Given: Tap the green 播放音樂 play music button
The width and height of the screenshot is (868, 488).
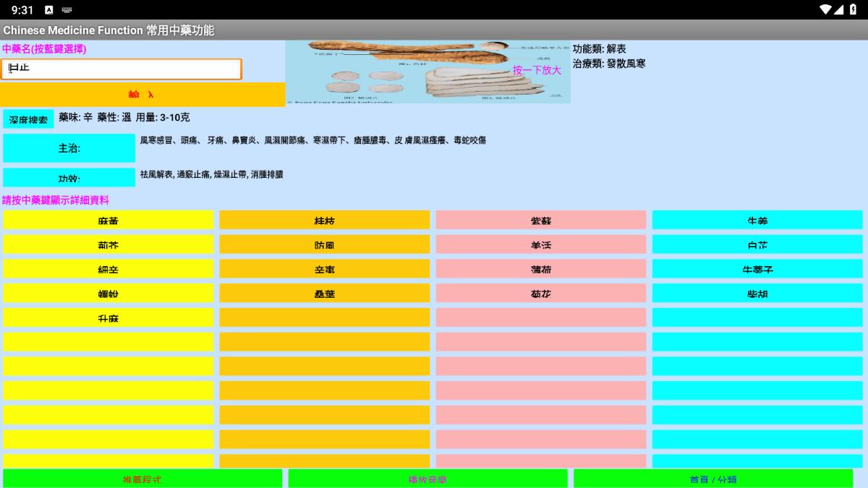Looking at the screenshot, I should pyautogui.click(x=427, y=479).
